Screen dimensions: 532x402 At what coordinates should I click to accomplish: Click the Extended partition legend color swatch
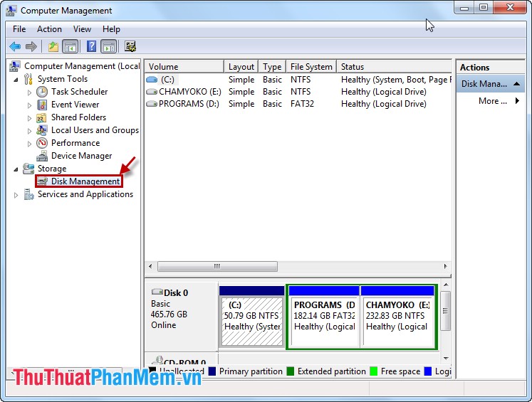(x=291, y=371)
